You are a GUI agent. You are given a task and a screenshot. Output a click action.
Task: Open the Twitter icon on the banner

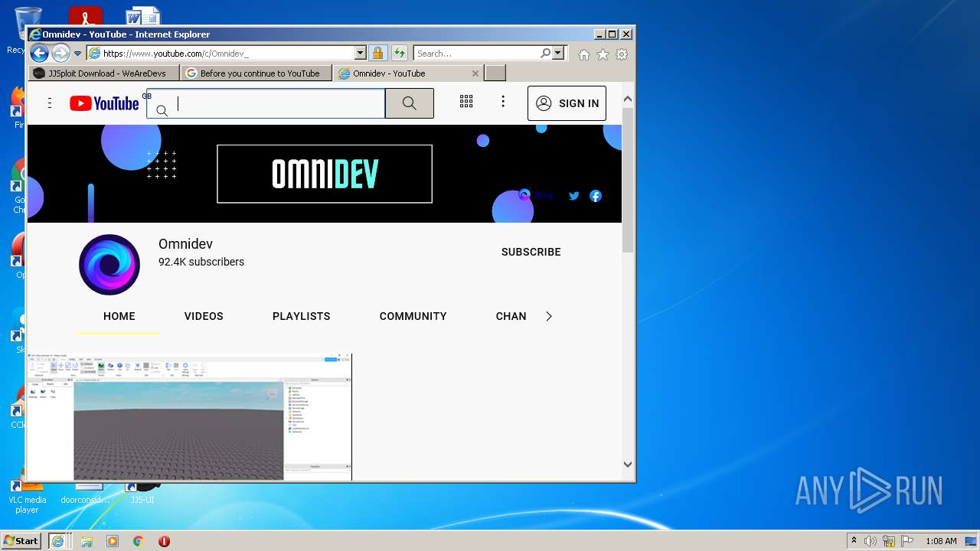(574, 196)
